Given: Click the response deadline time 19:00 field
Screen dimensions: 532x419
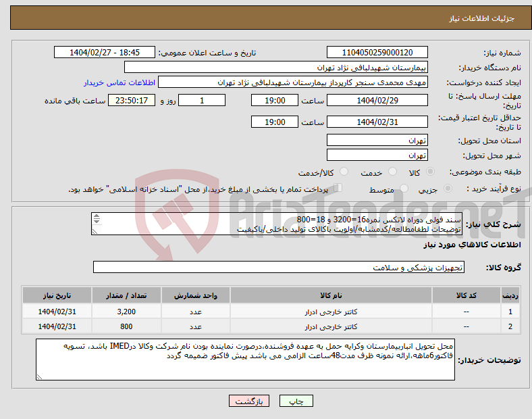Looking at the screenshot, I should coord(275,101).
